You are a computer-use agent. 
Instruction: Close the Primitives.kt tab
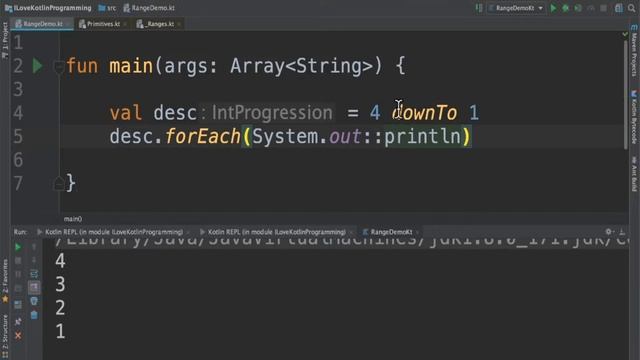[125, 24]
